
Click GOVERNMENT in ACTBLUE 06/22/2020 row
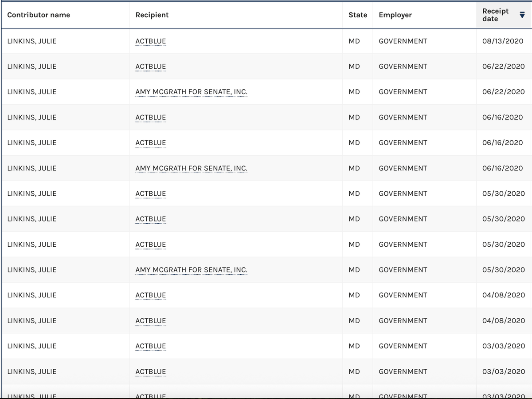tap(403, 67)
